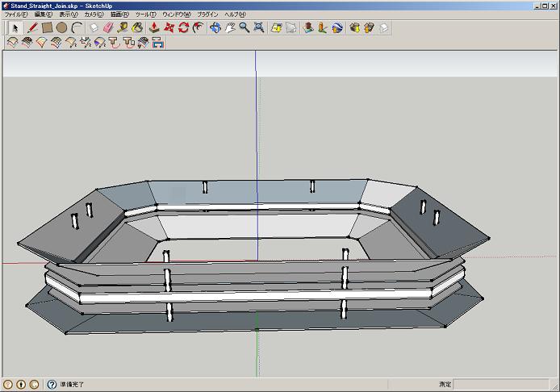Activate the Circle drawing tool
The width and height of the screenshot is (560, 392).
[x=61, y=27]
